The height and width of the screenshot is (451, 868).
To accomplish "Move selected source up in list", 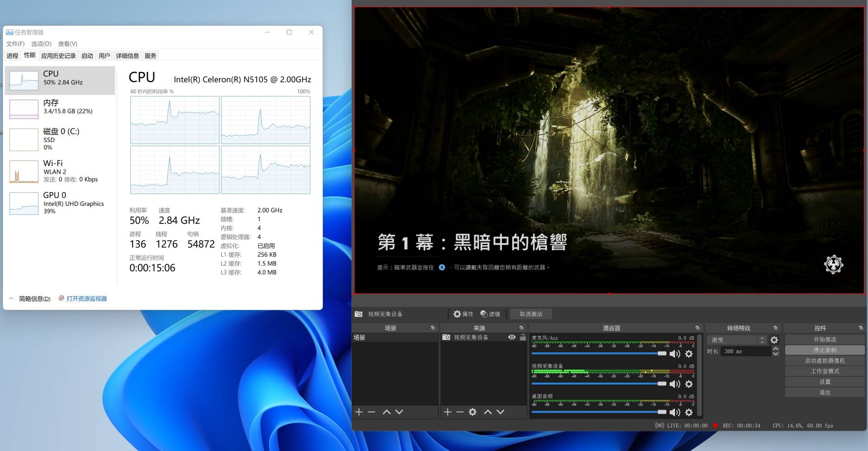I will (487, 412).
